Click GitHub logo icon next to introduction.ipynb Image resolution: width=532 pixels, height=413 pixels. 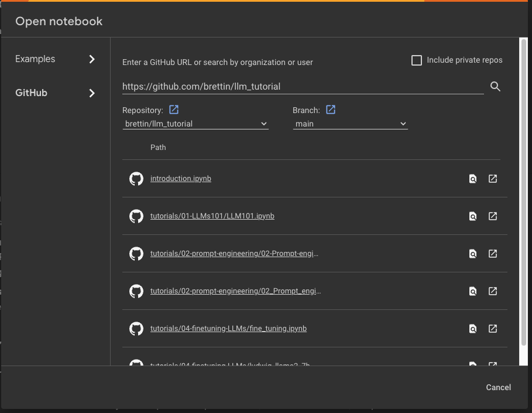(136, 179)
